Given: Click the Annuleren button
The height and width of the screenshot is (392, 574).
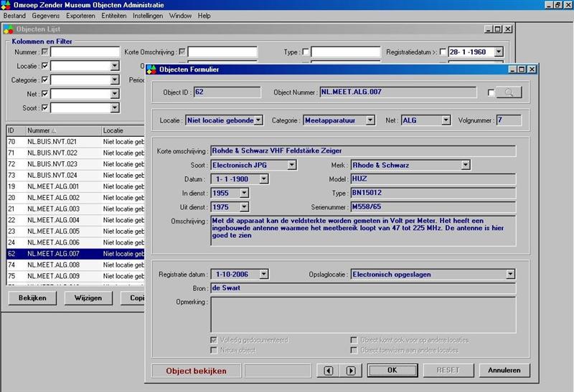Looking at the screenshot, I should (x=504, y=370).
